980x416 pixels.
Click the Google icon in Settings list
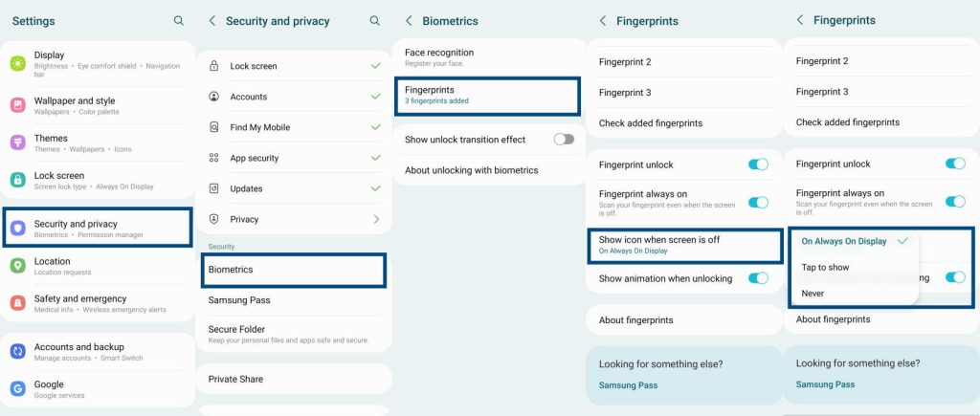pos(18,388)
